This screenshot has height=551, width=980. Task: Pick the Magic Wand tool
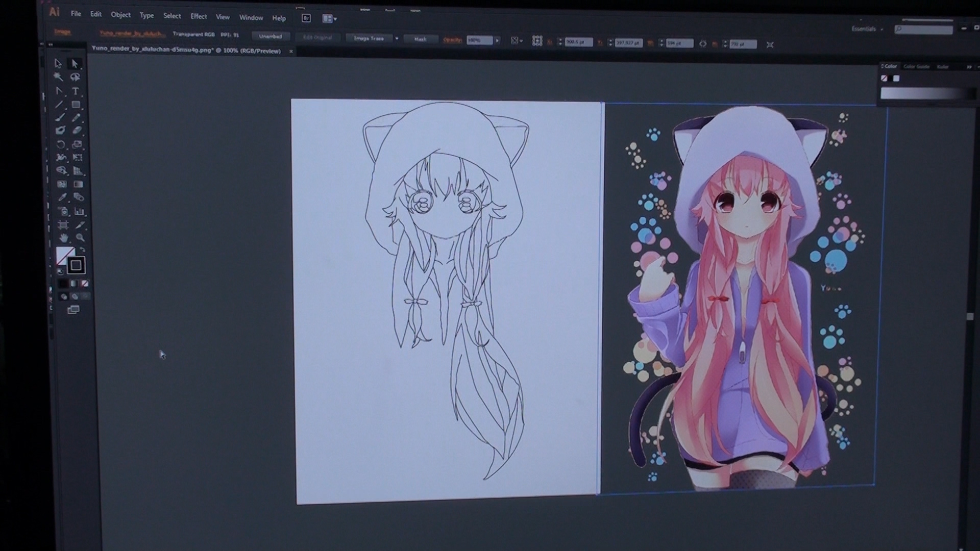point(58,77)
